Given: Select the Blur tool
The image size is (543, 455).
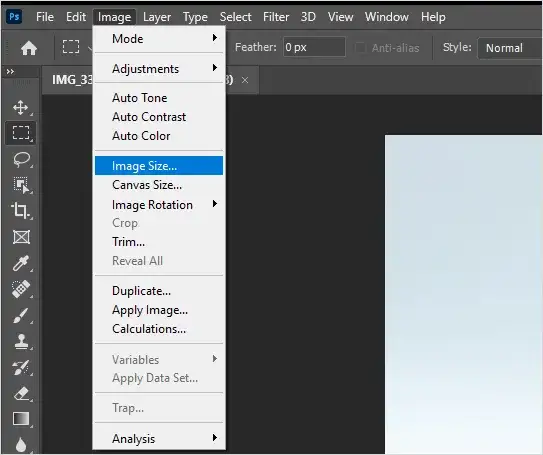Looking at the screenshot, I should [21, 444].
